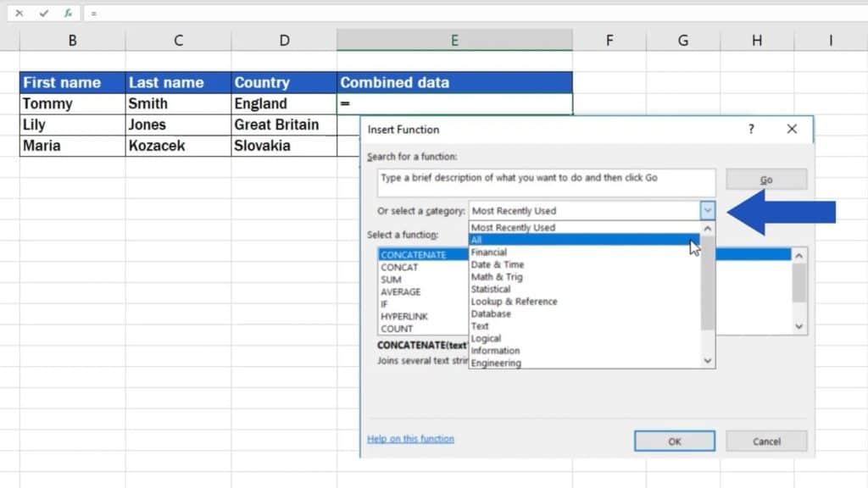
Task: Click cell containing 'Great Britain'
Action: (284, 125)
